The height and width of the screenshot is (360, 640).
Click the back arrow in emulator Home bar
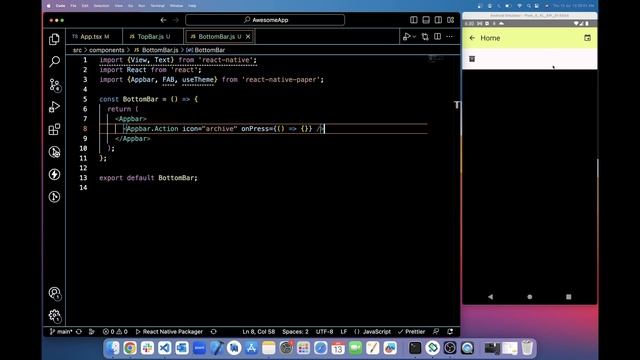click(x=472, y=38)
